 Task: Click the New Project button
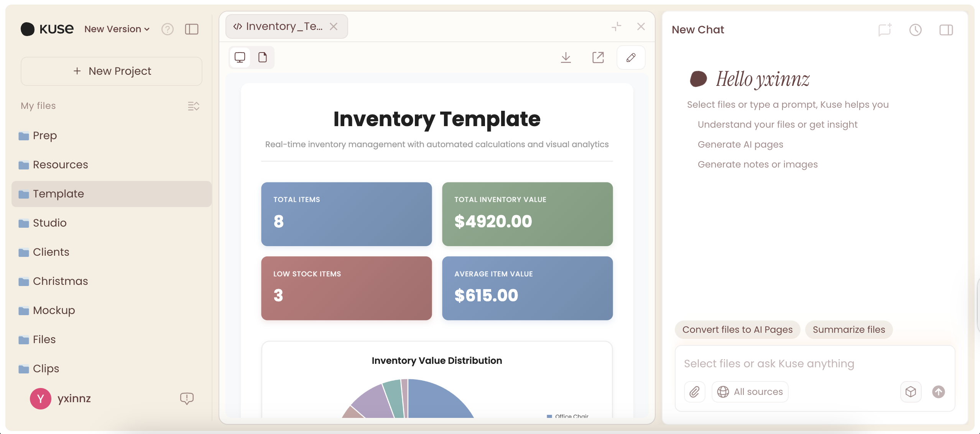pyautogui.click(x=112, y=71)
